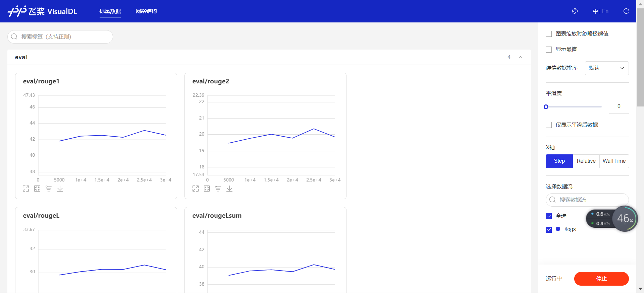Image resolution: width=644 pixels, height=293 pixels.
Task: Collapse the eval section
Action: (x=521, y=57)
